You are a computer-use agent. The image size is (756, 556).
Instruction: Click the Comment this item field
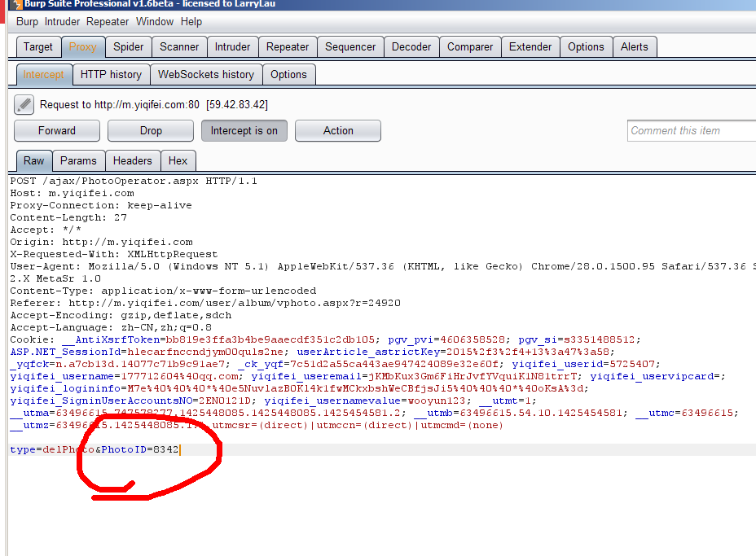692,130
